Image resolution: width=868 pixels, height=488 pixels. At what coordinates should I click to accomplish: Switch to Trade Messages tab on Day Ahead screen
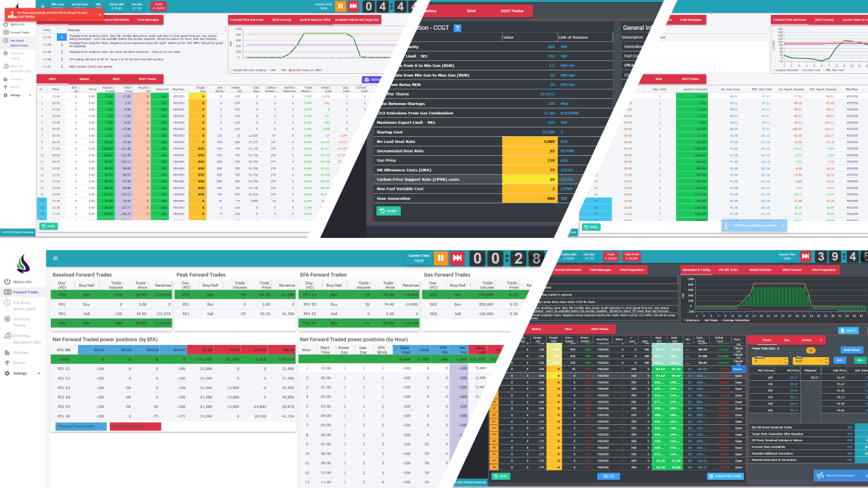[x=148, y=20]
